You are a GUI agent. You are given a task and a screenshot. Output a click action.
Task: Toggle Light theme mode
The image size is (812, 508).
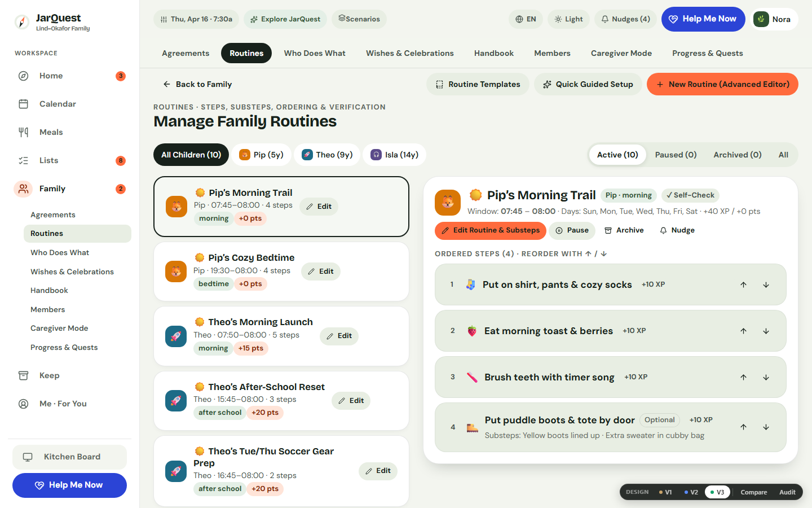[568, 19]
